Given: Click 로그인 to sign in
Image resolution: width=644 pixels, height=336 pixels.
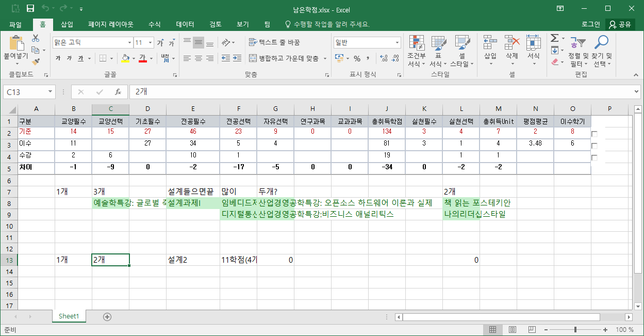Looking at the screenshot, I should pos(590,24).
